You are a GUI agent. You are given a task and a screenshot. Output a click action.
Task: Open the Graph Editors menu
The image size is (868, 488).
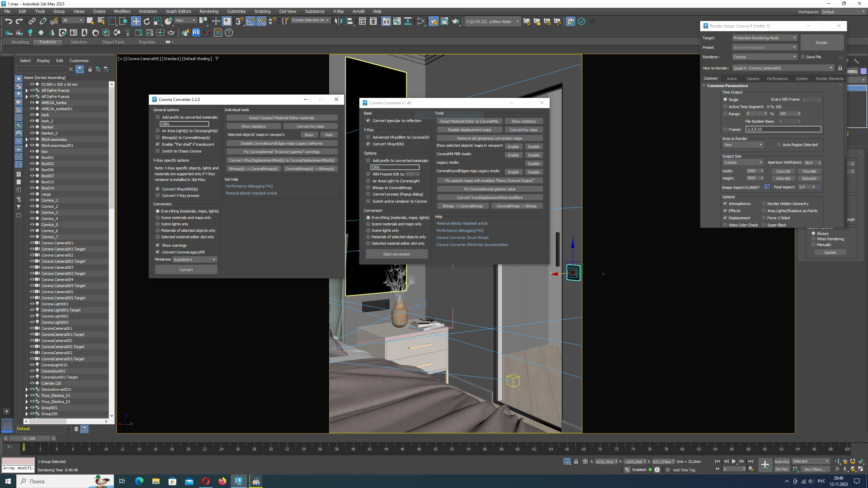[x=178, y=11]
